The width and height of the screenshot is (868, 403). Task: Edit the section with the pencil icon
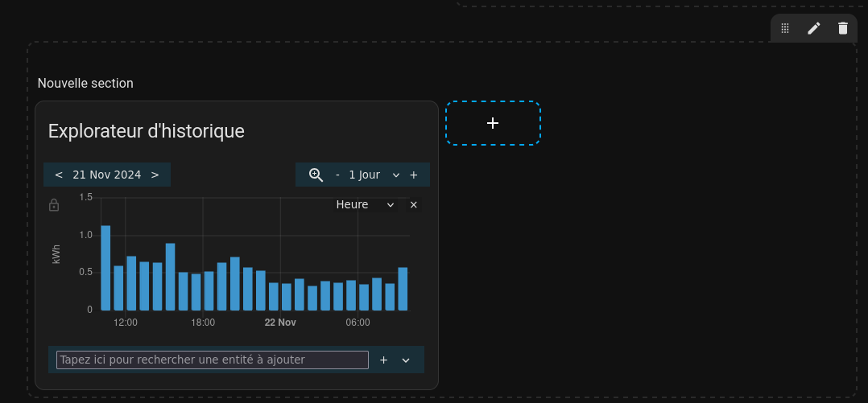(814, 28)
